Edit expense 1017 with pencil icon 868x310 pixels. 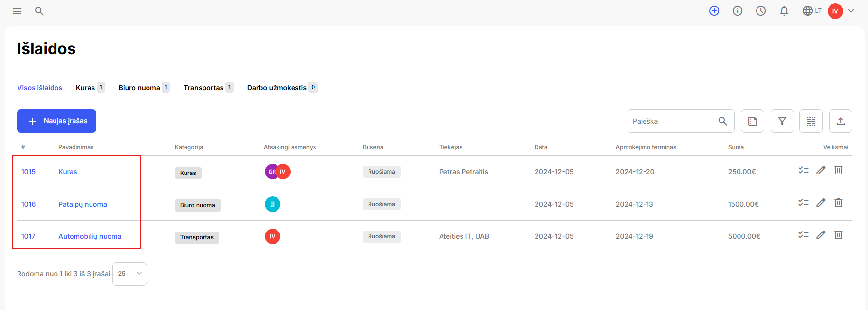821,235
